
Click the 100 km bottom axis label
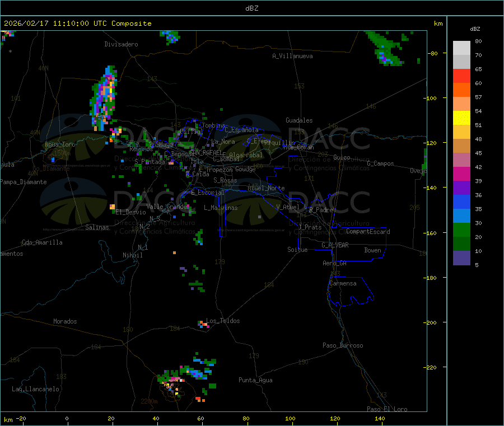pyautogui.click(x=290, y=418)
